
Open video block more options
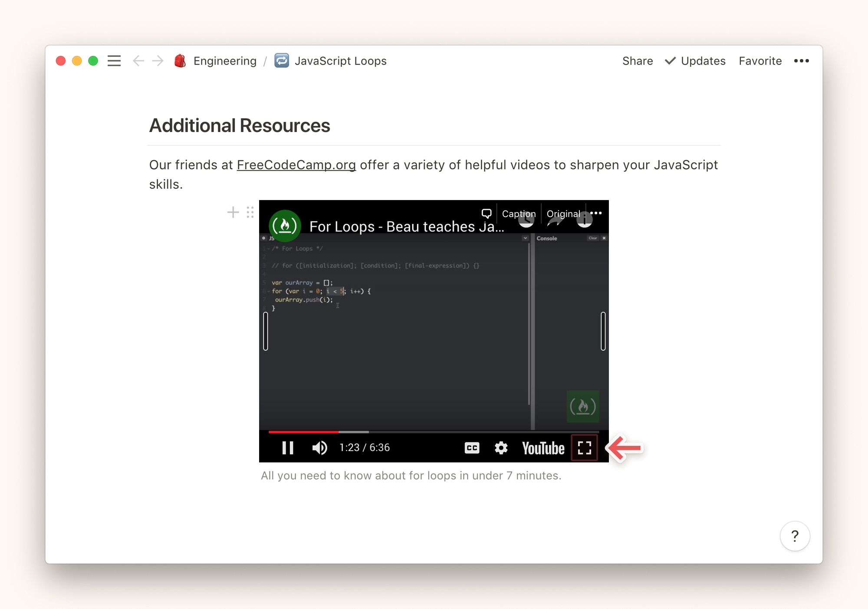(x=596, y=213)
